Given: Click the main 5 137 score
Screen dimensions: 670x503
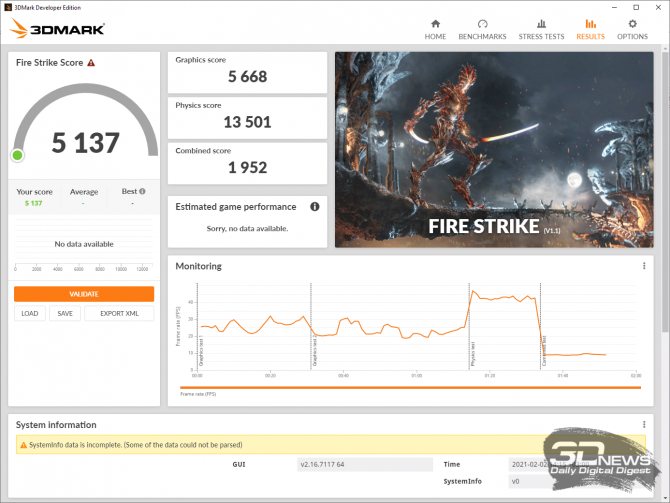Looking at the screenshot, I should coord(85,143).
